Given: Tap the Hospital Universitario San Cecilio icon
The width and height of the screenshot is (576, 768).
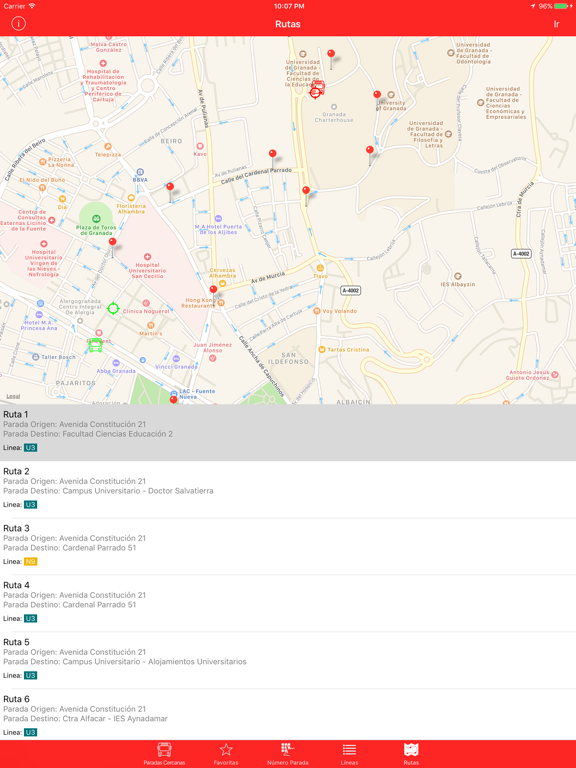Looking at the screenshot, I should click(x=147, y=257).
